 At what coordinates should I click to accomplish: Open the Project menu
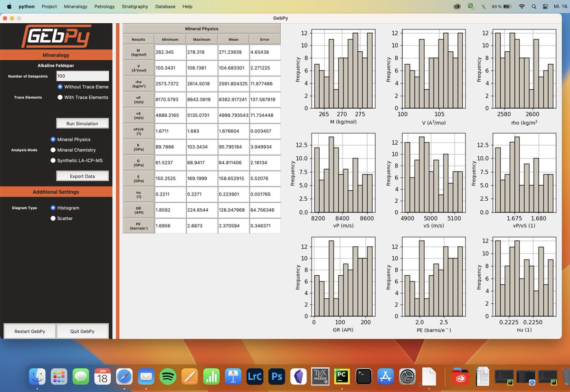49,7
